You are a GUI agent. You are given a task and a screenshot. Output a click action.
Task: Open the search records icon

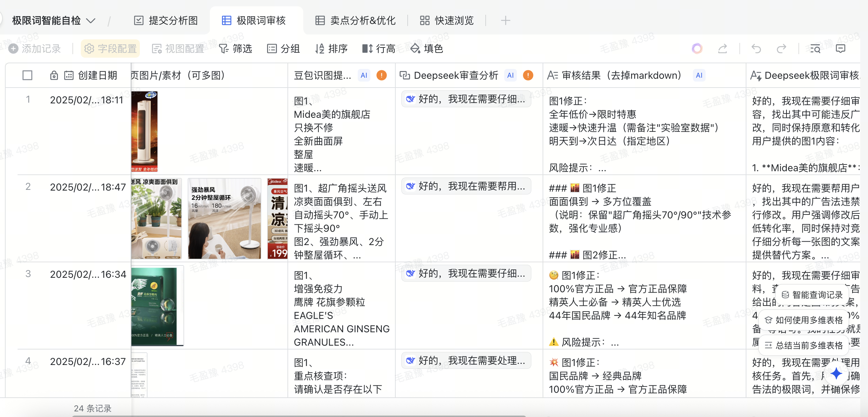(x=815, y=49)
